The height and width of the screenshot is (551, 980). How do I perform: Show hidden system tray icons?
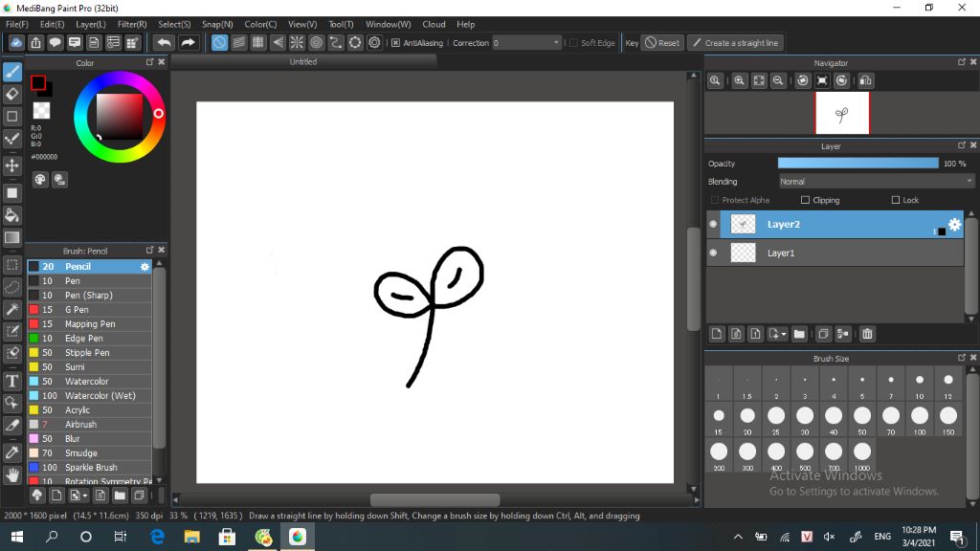click(738, 537)
